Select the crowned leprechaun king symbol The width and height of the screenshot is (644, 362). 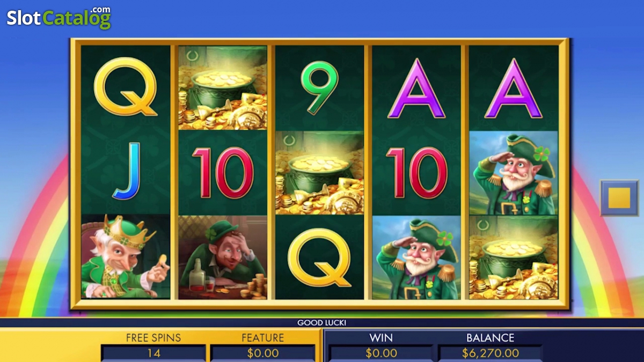tap(126, 257)
